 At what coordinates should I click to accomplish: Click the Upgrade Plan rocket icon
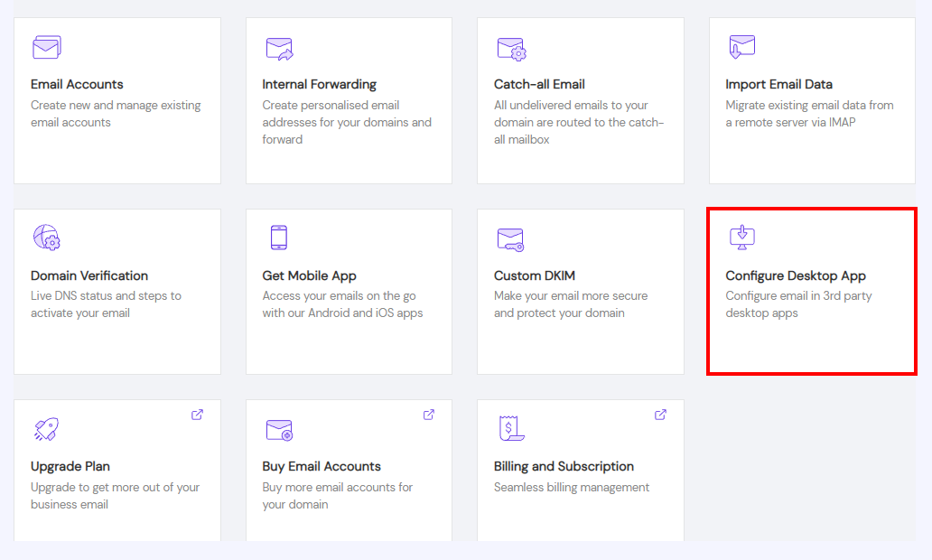pos(46,429)
